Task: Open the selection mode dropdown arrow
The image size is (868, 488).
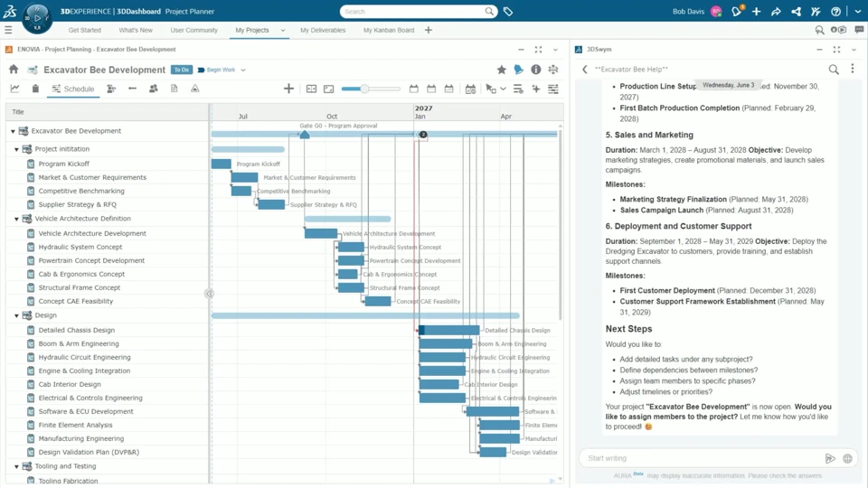Action: [503, 89]
